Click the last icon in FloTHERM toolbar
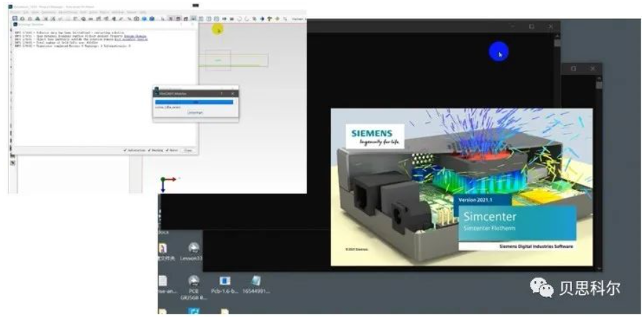 point(284,19)
